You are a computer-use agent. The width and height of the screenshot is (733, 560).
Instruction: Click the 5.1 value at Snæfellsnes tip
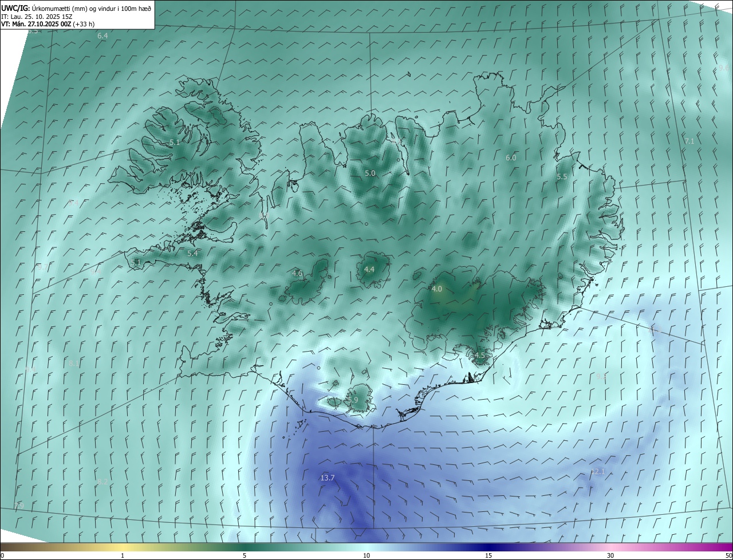pos(136,262)
